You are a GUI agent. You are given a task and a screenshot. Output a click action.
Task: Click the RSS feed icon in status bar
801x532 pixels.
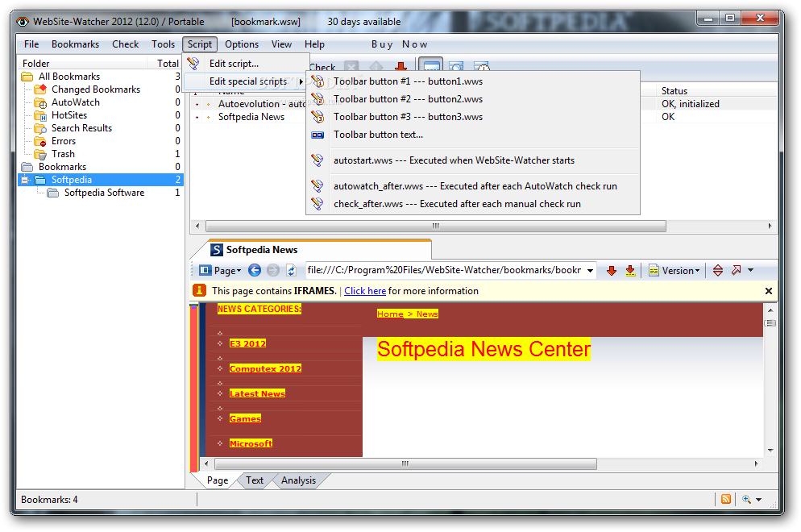click(x=726, y=499)
